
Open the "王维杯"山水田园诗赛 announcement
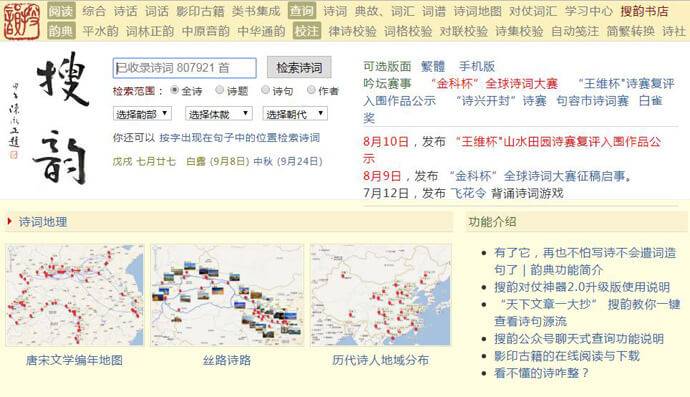[512, 150]
